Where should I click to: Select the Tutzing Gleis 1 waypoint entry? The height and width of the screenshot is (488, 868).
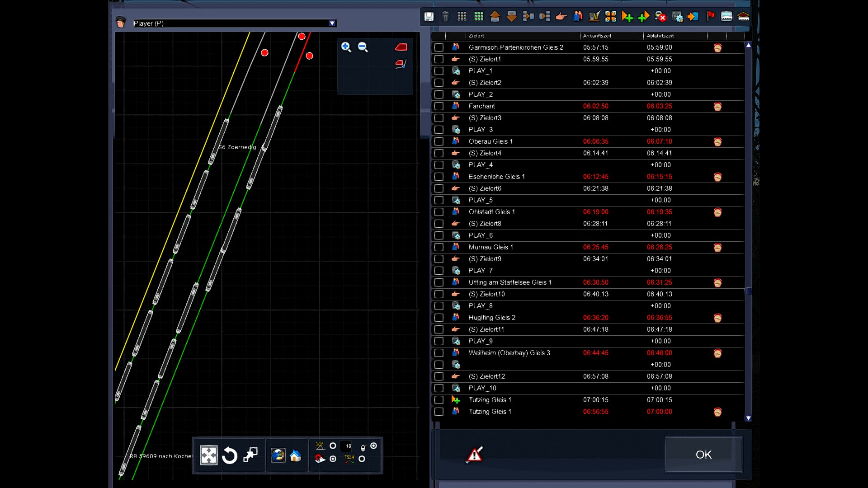point(490,400)
